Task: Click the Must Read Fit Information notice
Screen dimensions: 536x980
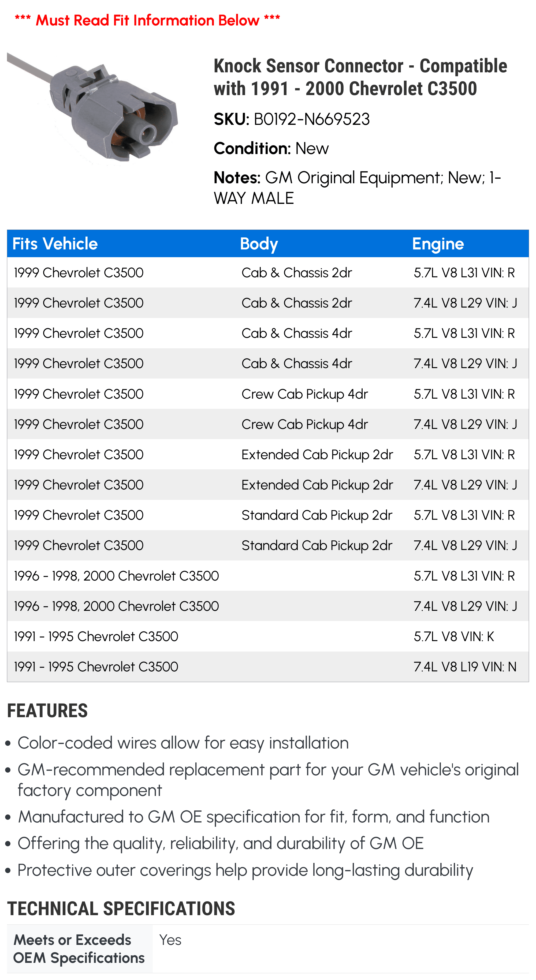Action: (x=147, y=20)
